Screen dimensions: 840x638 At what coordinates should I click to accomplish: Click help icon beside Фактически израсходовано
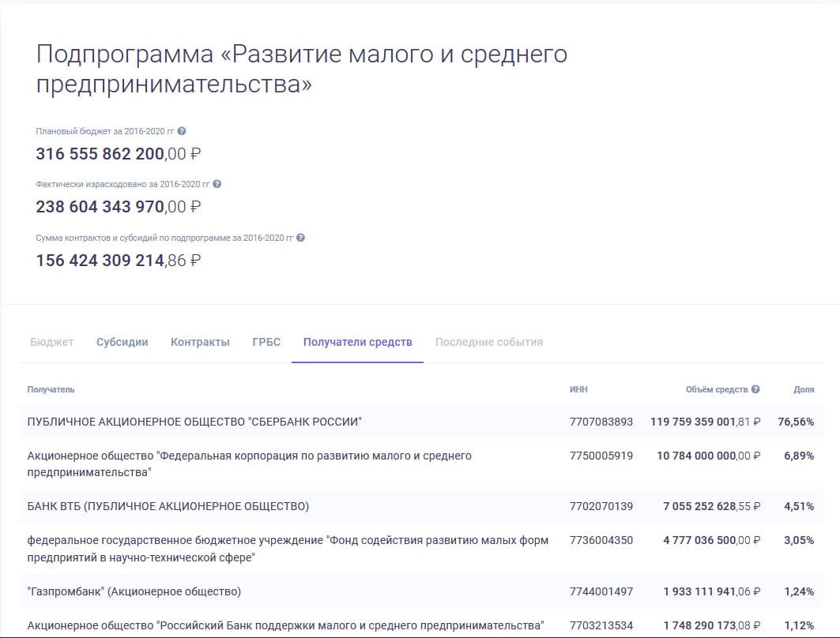point(217,184)
